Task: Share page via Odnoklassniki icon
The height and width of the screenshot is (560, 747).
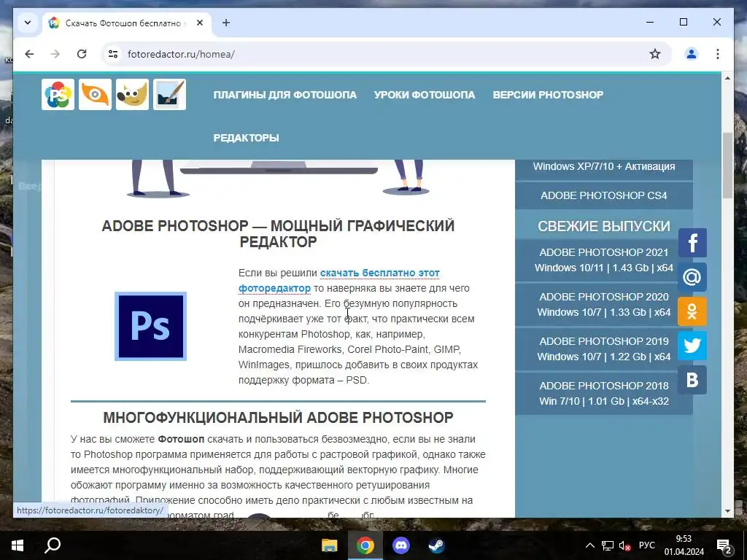Action: (x=692, y=311)
